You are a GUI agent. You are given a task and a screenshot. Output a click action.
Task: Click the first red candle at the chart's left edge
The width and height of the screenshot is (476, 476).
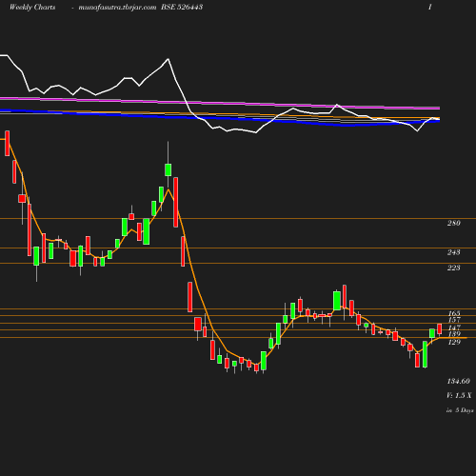8,143
